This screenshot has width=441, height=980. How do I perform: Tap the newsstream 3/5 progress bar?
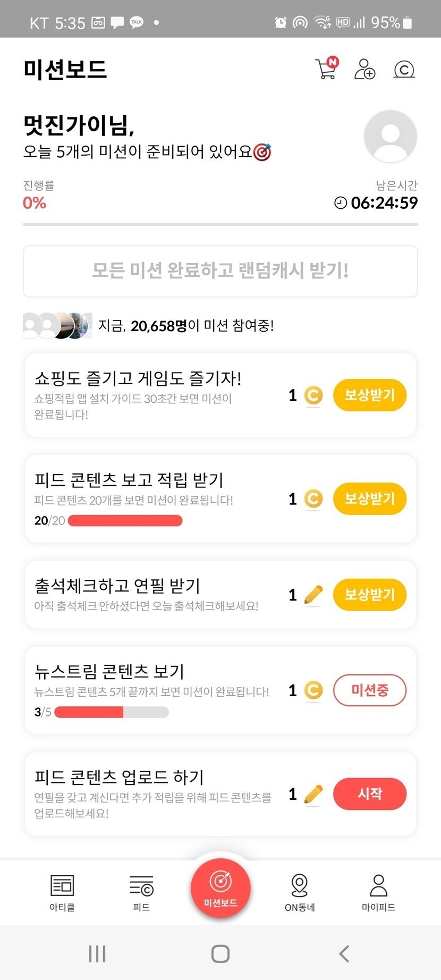[112, 712]
